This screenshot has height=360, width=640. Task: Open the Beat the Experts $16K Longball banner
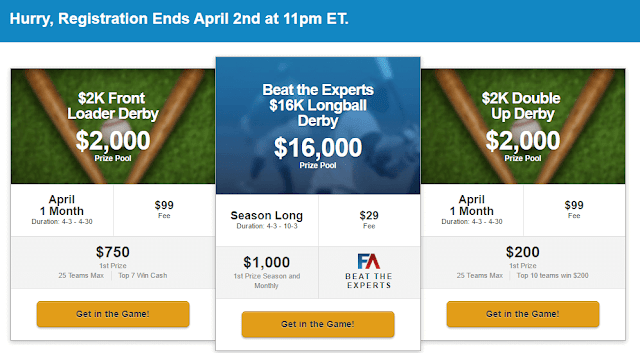(x=318, y=125)
